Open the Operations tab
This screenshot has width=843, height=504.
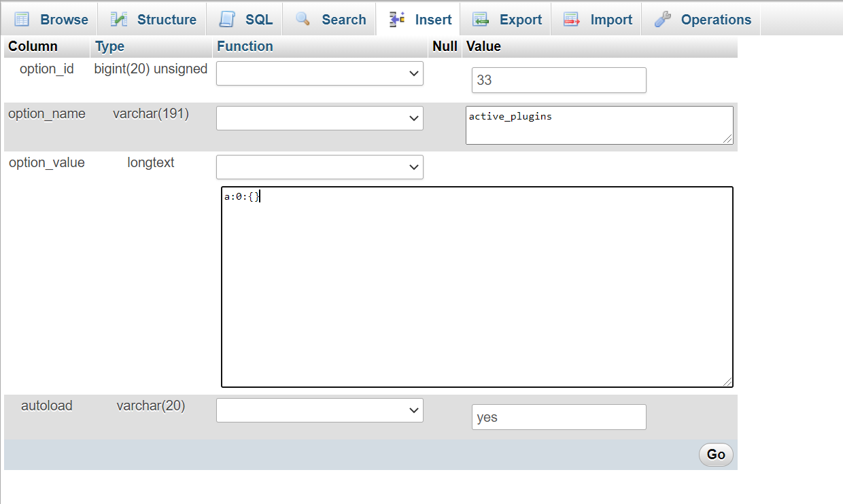tap(702, 20)
